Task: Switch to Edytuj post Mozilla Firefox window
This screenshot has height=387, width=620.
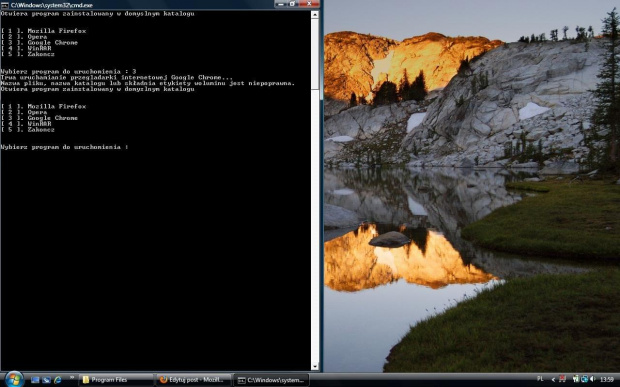Action: tap(193, 380)
